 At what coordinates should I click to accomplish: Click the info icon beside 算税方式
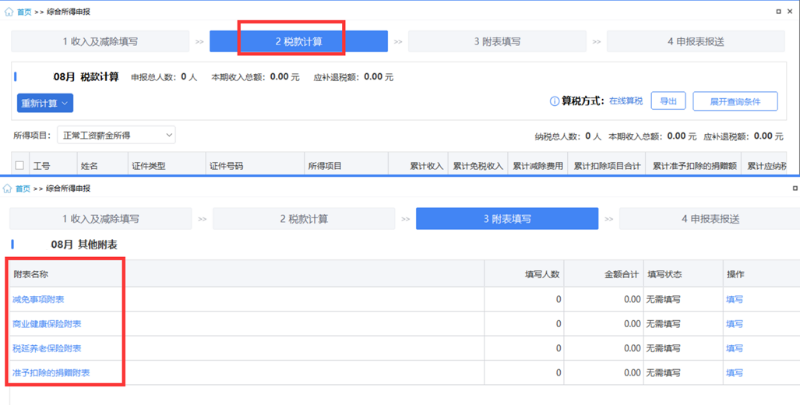553,101
